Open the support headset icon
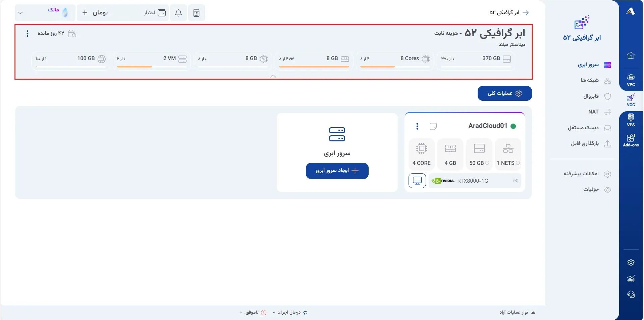Image resolution: width=644 pixels, height=320 pixels. pos(631,294)
